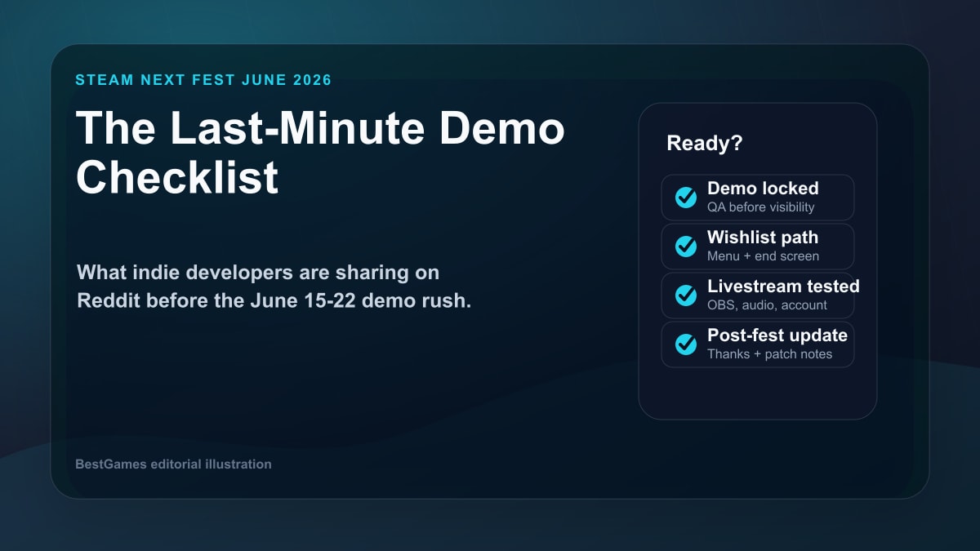Click the 'OBS, audio, account' subtitle

(767, 305)
